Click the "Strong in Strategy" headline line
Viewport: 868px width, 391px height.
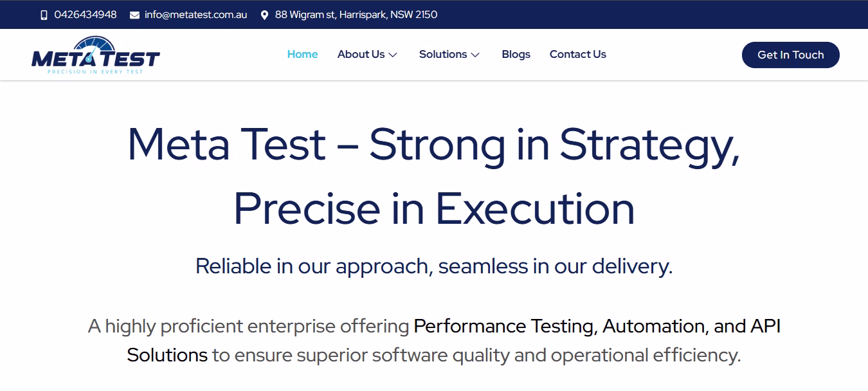pos(433,145)
